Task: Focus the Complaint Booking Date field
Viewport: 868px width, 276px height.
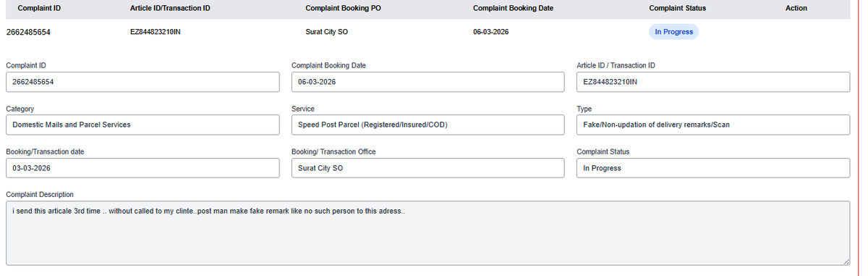Action: (427, 82)
